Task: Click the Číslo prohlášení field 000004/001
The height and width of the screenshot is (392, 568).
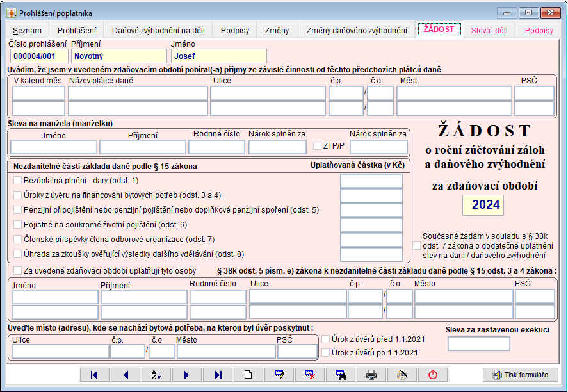Action: pos(39,56)
